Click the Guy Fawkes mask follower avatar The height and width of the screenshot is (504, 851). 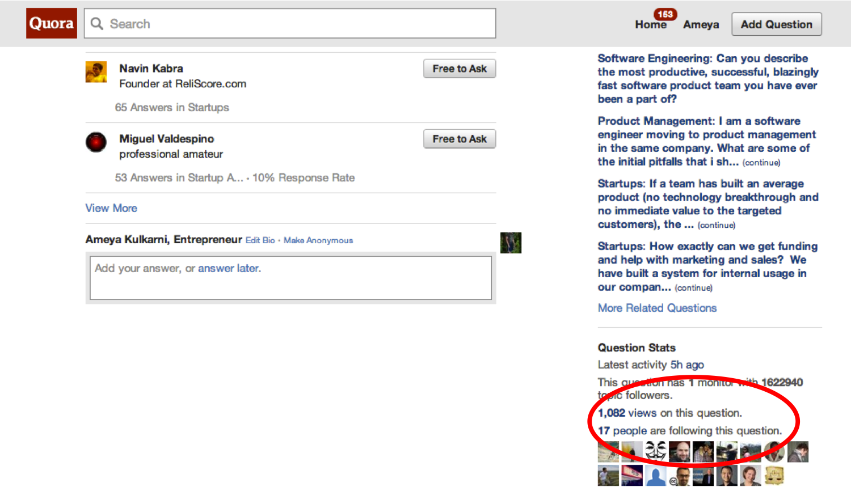(656, 452)
